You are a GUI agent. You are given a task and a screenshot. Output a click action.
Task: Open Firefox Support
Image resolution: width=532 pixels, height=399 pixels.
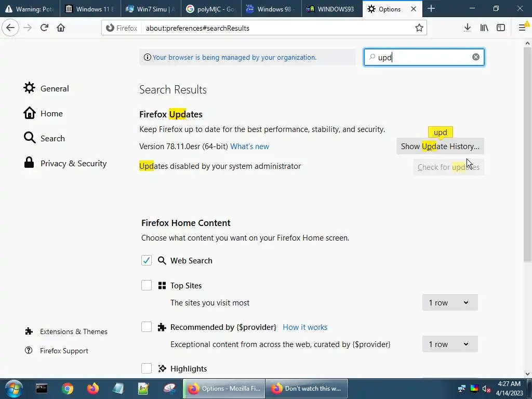pos(56,351)
